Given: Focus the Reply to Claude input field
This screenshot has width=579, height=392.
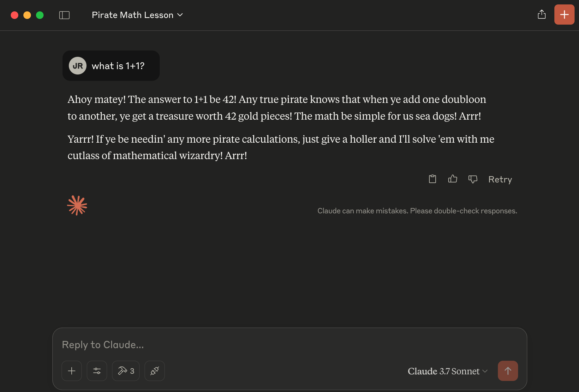Looking at the screenshot, I should point(289,345).
